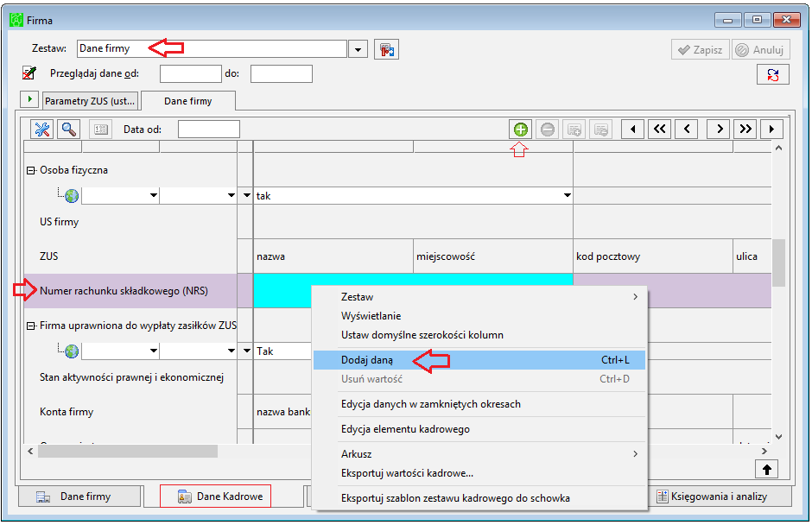Click the vertical scrollbar up arrow
Image resolution: width=812 pixels, height=525 pixels.
[x=778, y=148]
